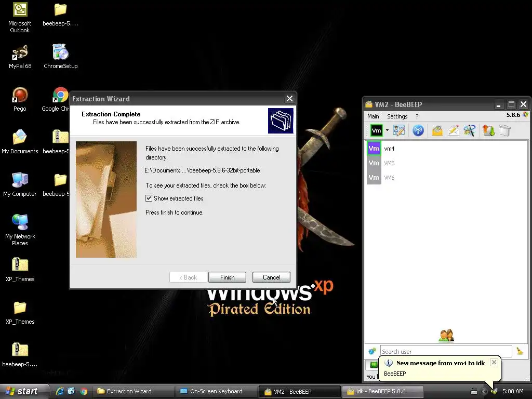Viewport: 532px width, 399px height.
Task: Click the BeeBEEP bee icon in the system tray
Action: pos(494,391)
